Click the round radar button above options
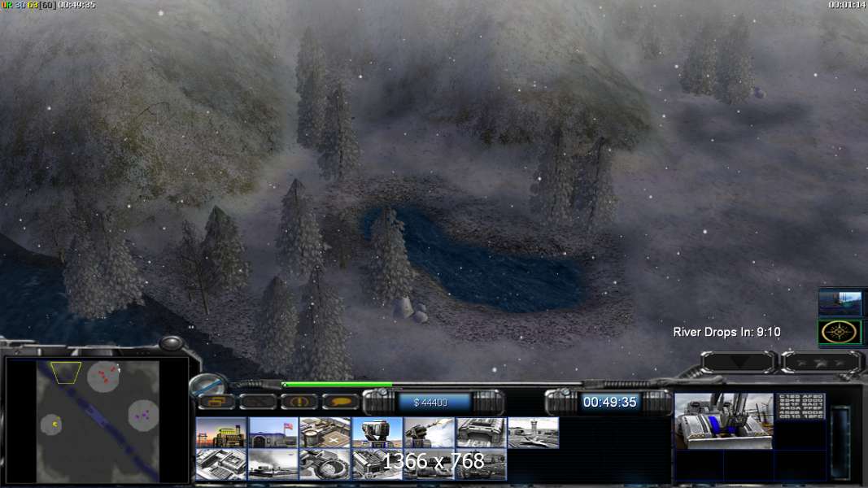This screenshot has width=868, height=488. (x=207, y=384)
